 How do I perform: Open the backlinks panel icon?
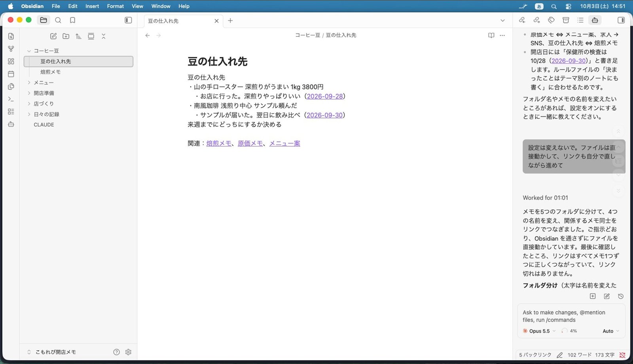pos(522,20)
